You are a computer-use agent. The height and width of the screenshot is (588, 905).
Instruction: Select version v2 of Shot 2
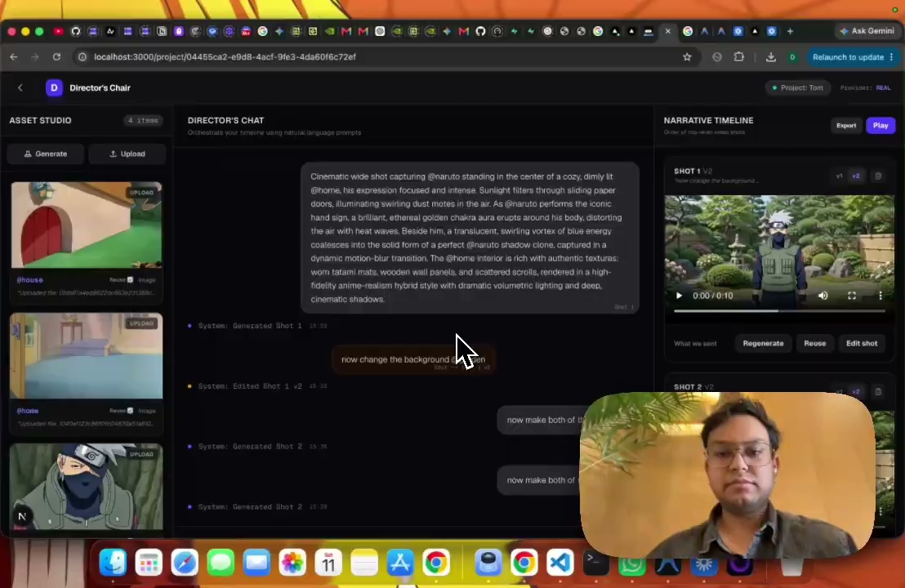[856, 391]
